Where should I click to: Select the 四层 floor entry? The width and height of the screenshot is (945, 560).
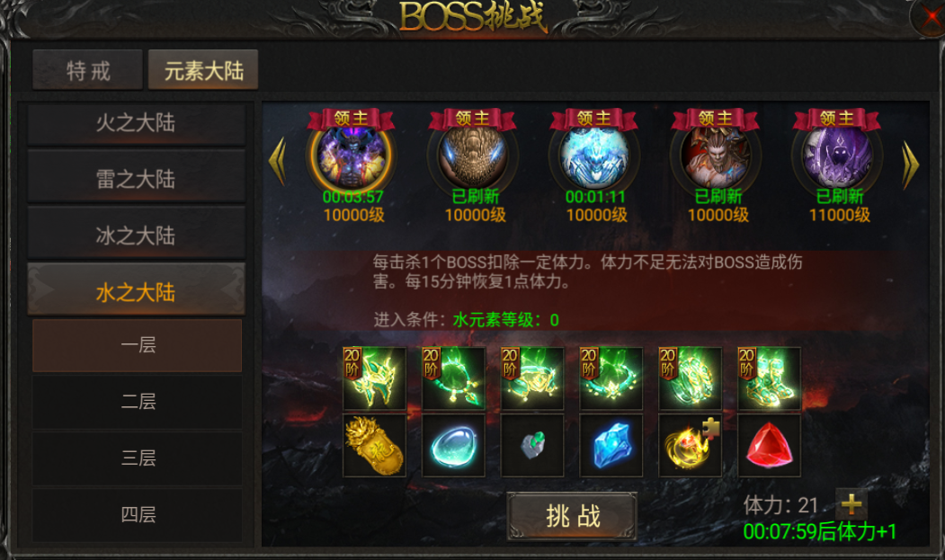pyautogui.click(x=138, y=515)
